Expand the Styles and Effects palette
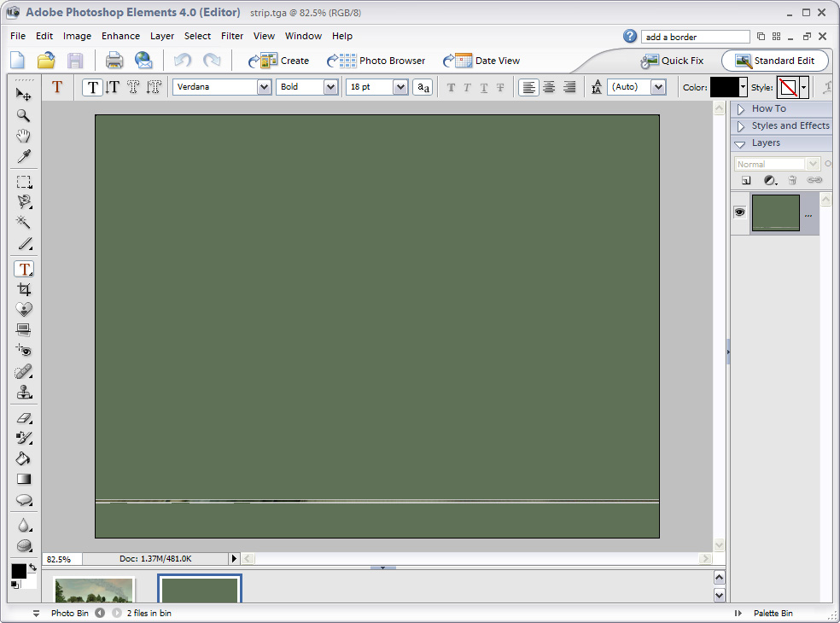The width and height of the screenshot is (840, 623). click(741, 126)
